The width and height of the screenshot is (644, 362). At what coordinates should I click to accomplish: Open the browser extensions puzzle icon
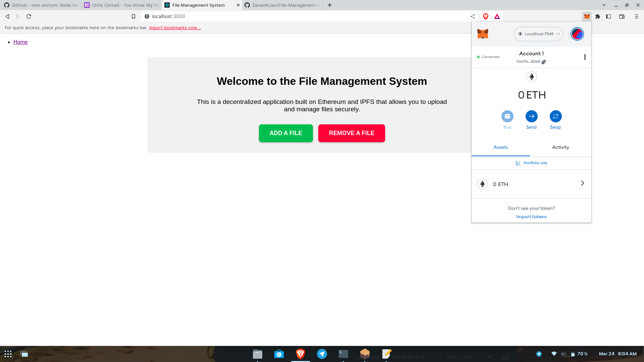pyautogui.click(x=597, y=16)
